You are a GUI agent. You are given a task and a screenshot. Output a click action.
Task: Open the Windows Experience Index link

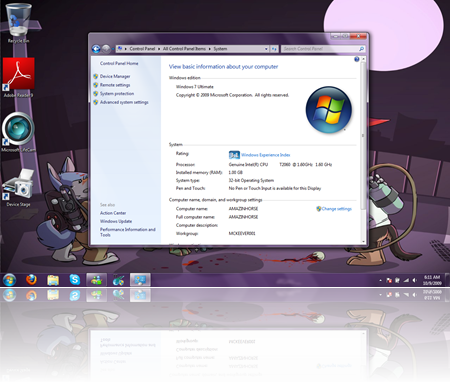click(x=266, y=155)
